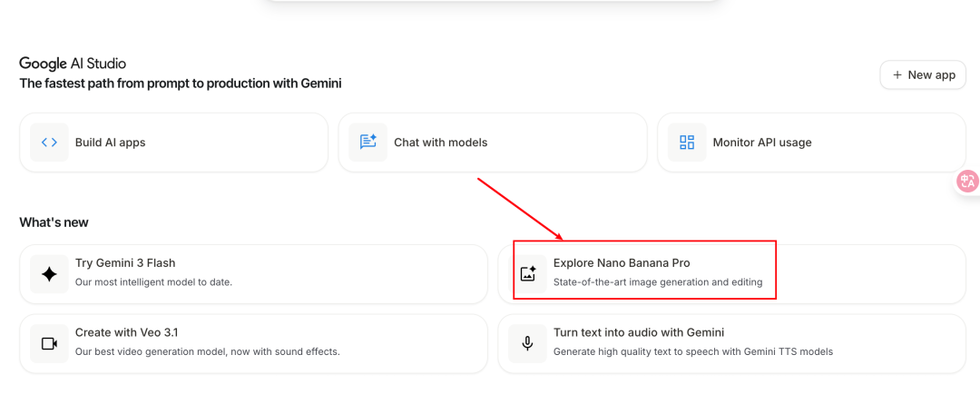Click the chat sparkle icon
The height and width of the screenshot is (414, 980).
[368, 143]
